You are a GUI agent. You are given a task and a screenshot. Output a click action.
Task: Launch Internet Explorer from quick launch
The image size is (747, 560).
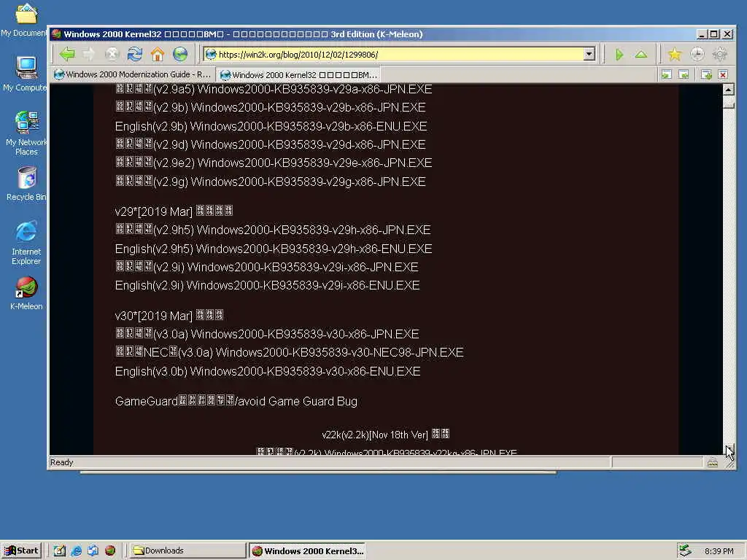coord(76,551)
